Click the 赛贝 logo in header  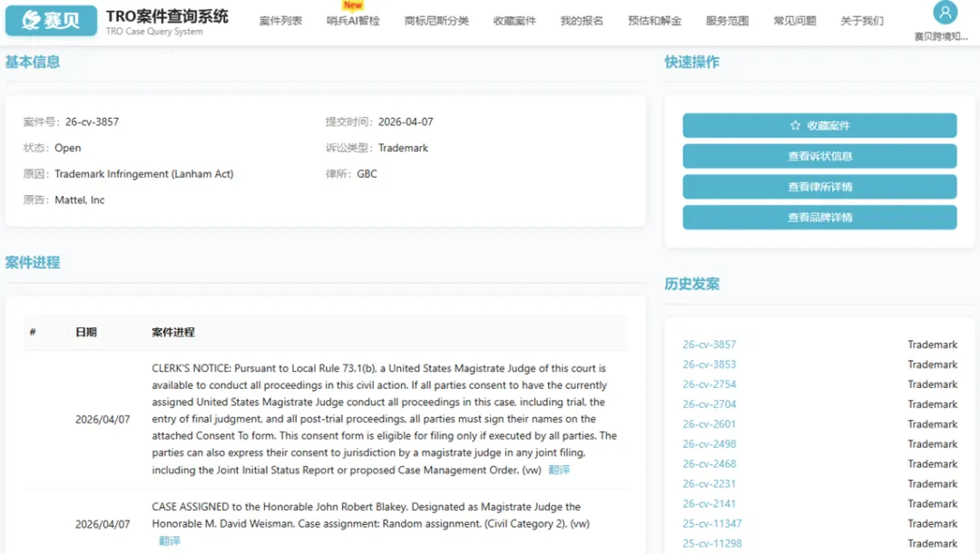[x=51, y=21]
